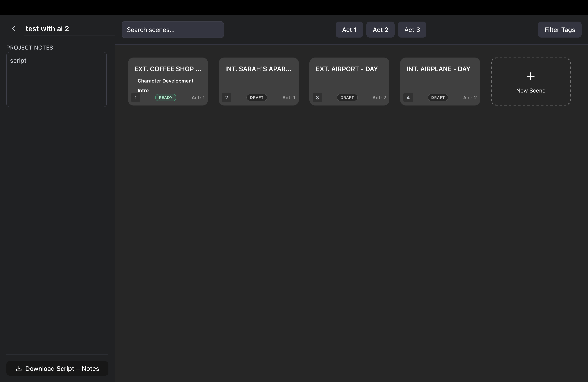Focus the Search scenes field
Screen dimensions: 588x382
tap(173, 30)
